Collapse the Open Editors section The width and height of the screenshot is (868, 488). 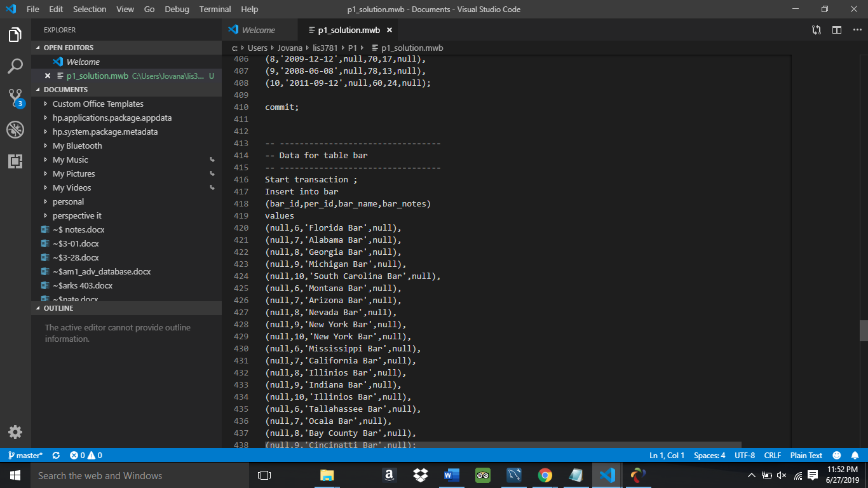coord(68,48)
